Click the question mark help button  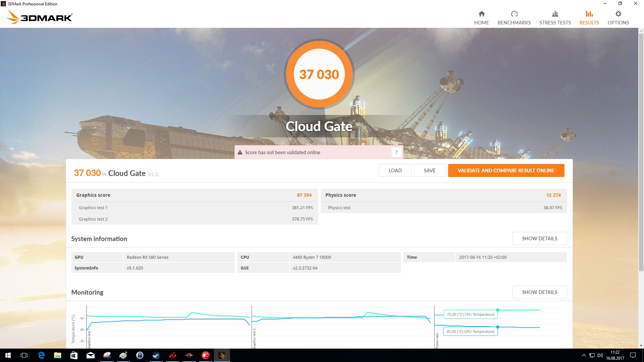[396, 152]
